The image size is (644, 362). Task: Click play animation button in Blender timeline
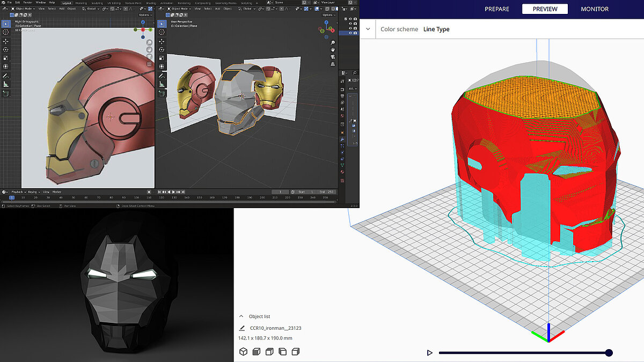click(173, 191)
